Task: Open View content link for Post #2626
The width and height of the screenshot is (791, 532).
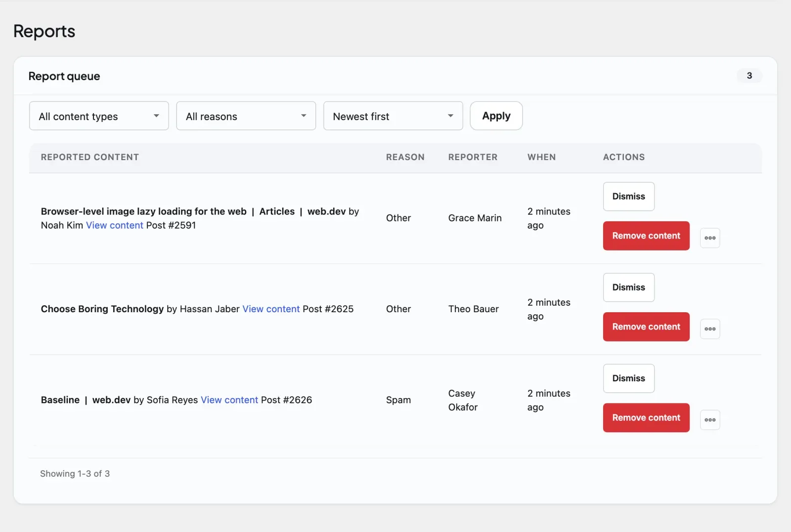Action: point(229,400)
